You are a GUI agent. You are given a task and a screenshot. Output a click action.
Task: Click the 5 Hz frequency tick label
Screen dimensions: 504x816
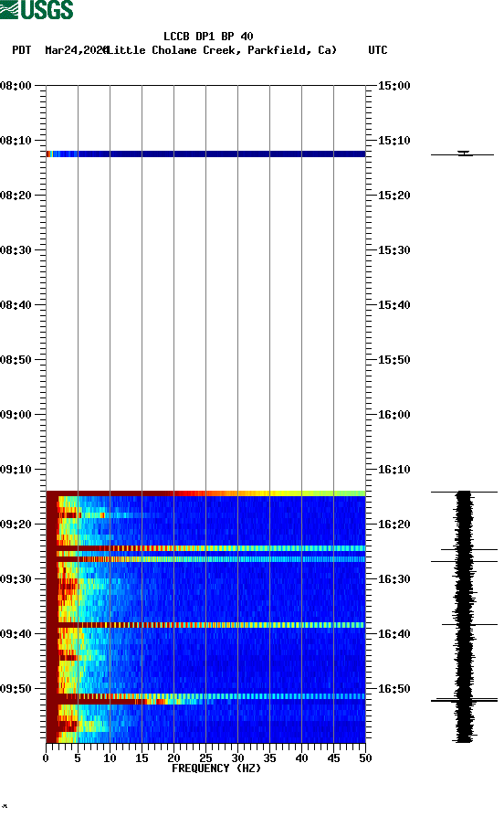click(78, 758)
